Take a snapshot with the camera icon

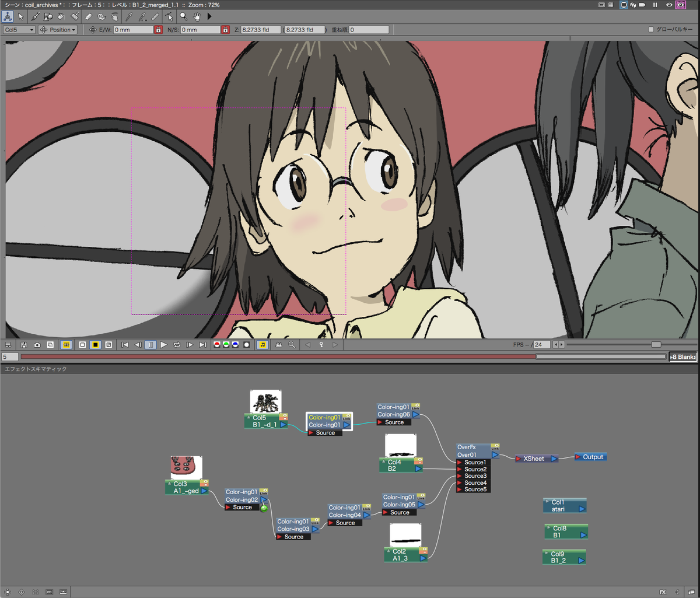(37, 345)
